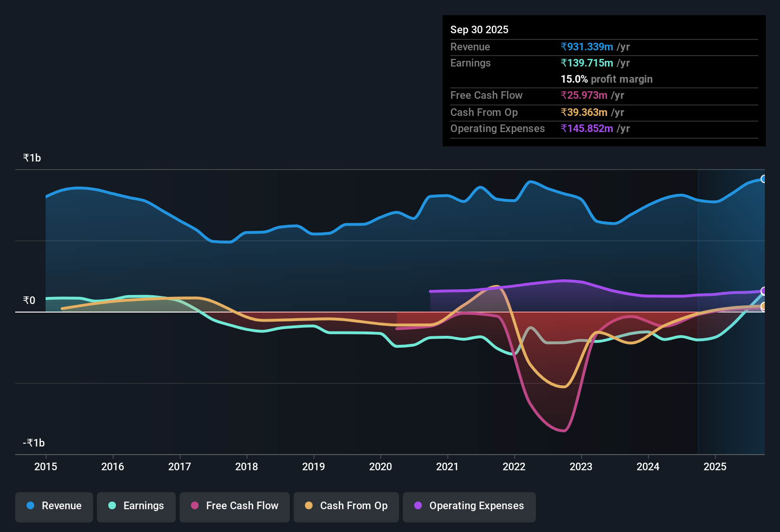Click the purple Operating Expenses legend dot
780x532 pixels.
pyautogui.click(x=417, y=506)
